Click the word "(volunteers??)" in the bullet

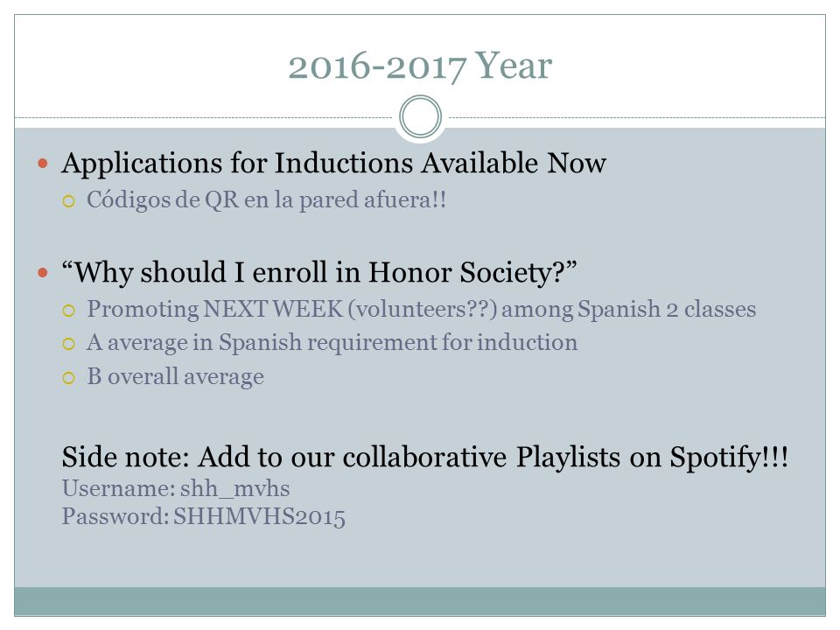pos(423,309)
